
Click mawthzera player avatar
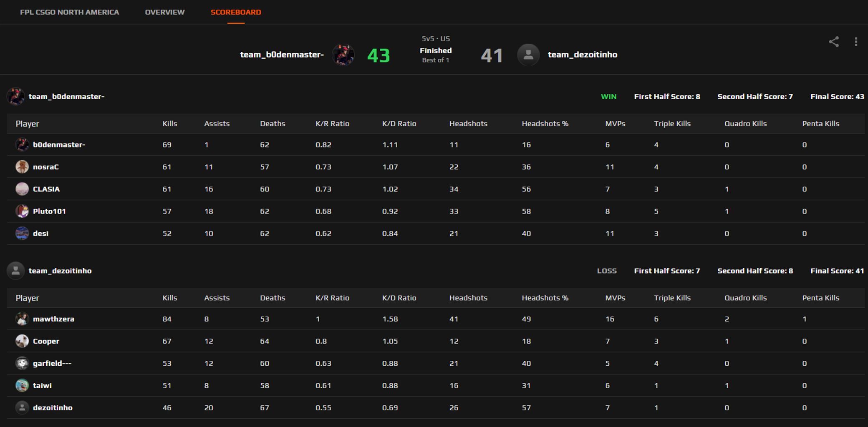(22, 319)
